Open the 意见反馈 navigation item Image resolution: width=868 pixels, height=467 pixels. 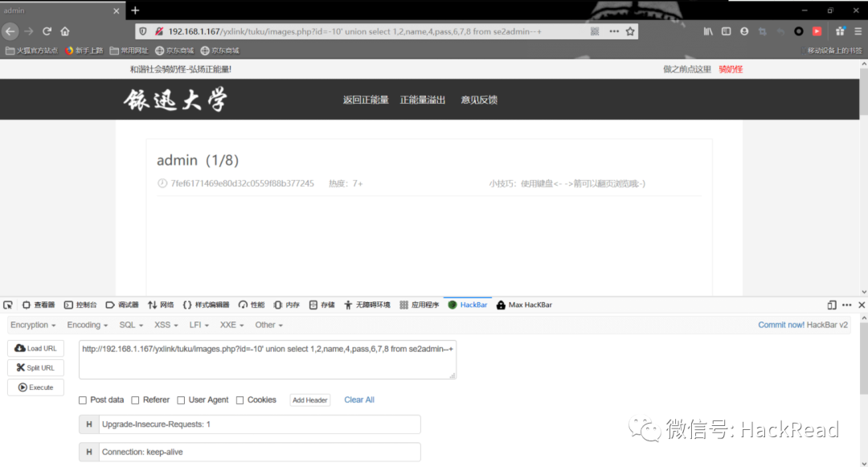tap(479, 100)
